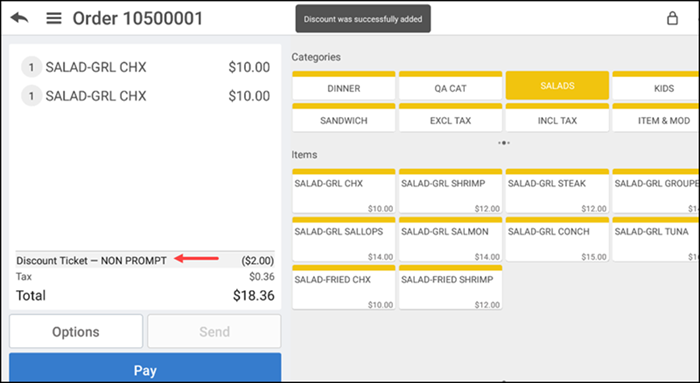Select the EXCL TAX category
The height and width of the screenshot is (383, 700).
pos(450,117)
